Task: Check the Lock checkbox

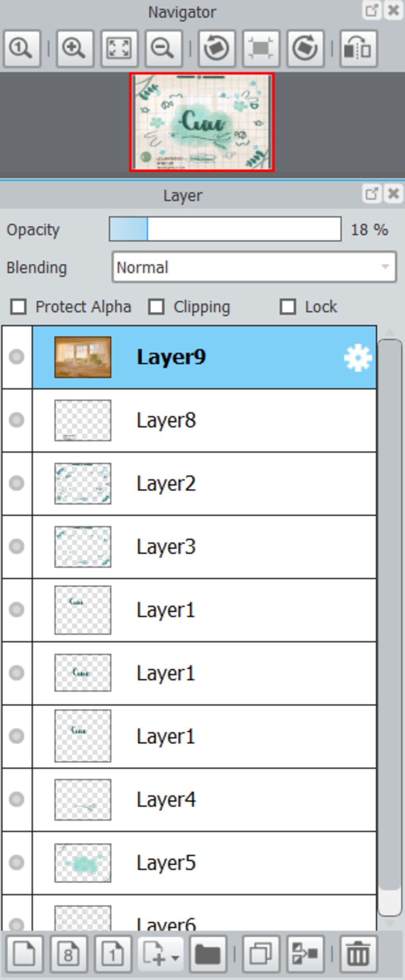Action: [x=288, y=307]
